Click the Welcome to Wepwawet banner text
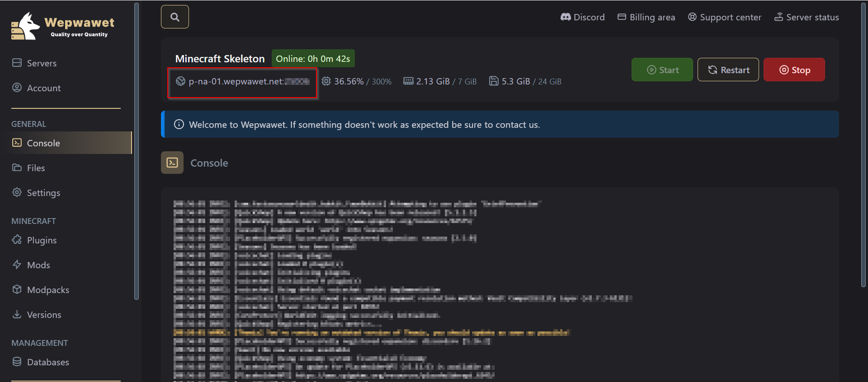868x382 pixels. coord(364,125)
